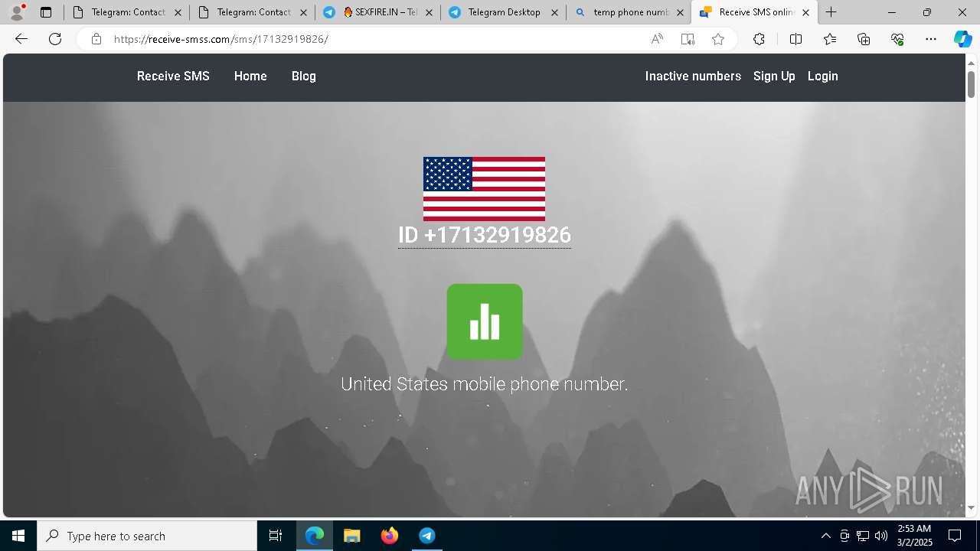Viewport: 980px width, 551px height.
Task: Activate Read aloud icon in address bar
Action: coord(657,39)
